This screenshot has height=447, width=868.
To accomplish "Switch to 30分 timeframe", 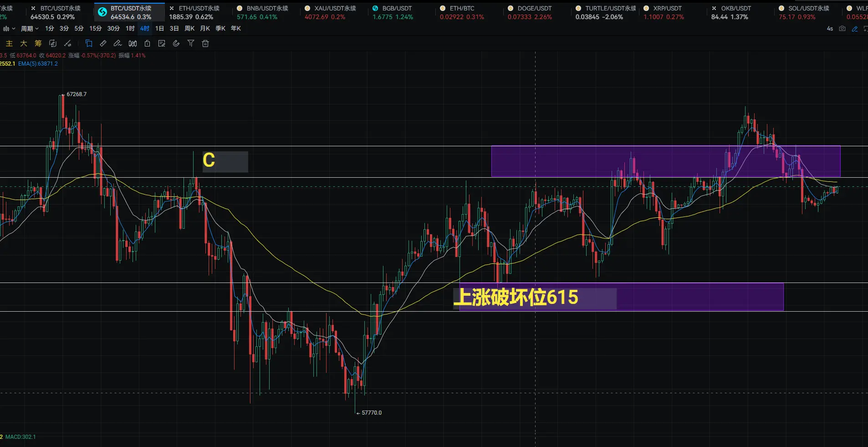I will click(113, 29).
